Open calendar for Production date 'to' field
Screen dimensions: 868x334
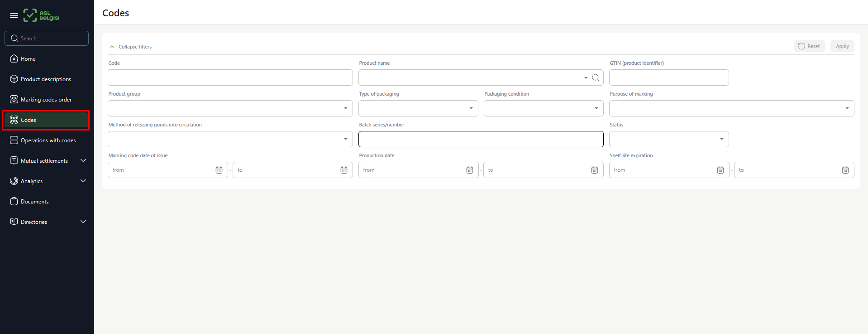click(595, 170)
